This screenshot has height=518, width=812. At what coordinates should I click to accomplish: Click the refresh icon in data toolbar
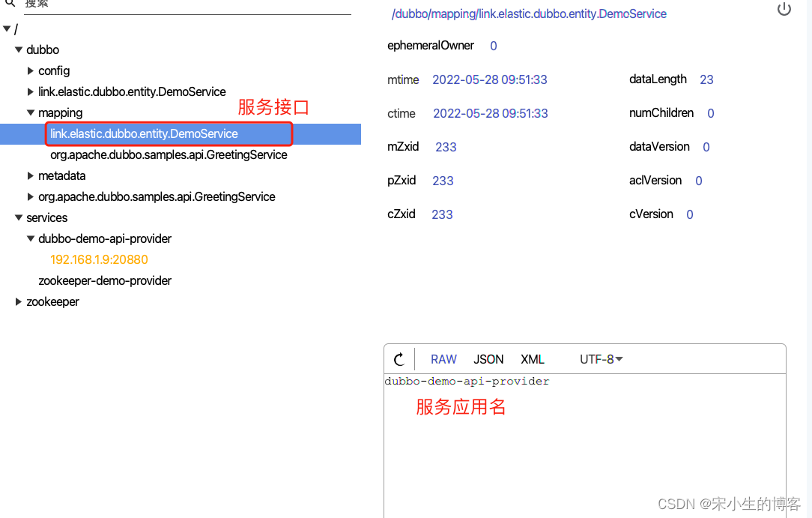(x=399, y=359)
